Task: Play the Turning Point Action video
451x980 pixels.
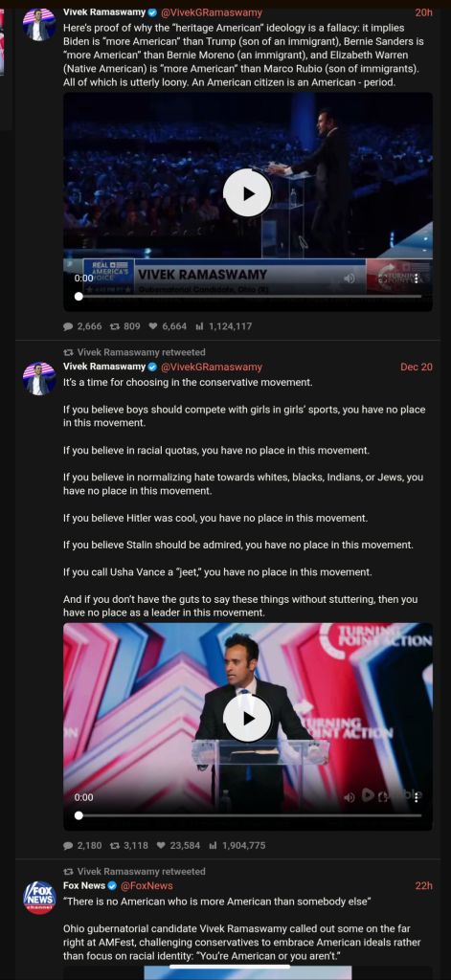Action: [x=248, y=718]
